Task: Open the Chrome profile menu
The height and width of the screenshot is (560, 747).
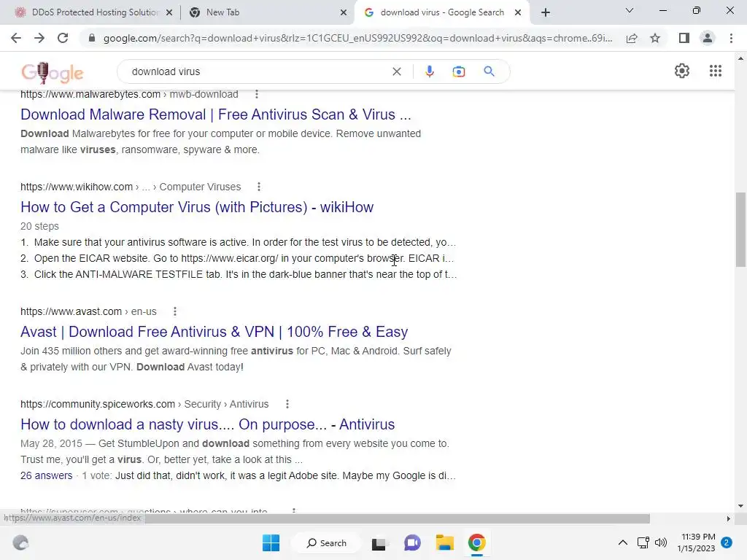Action: tap(708, 38)
